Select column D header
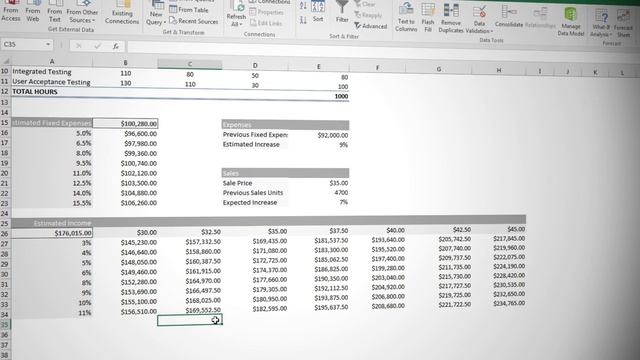The image size is (640, 360). [x=255, y=65]
